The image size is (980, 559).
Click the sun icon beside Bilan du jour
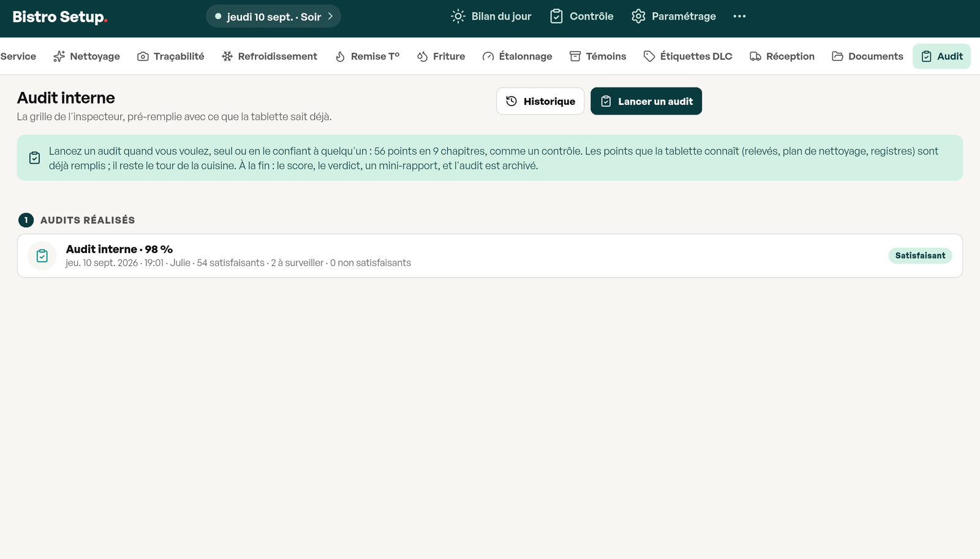point(458,17)
